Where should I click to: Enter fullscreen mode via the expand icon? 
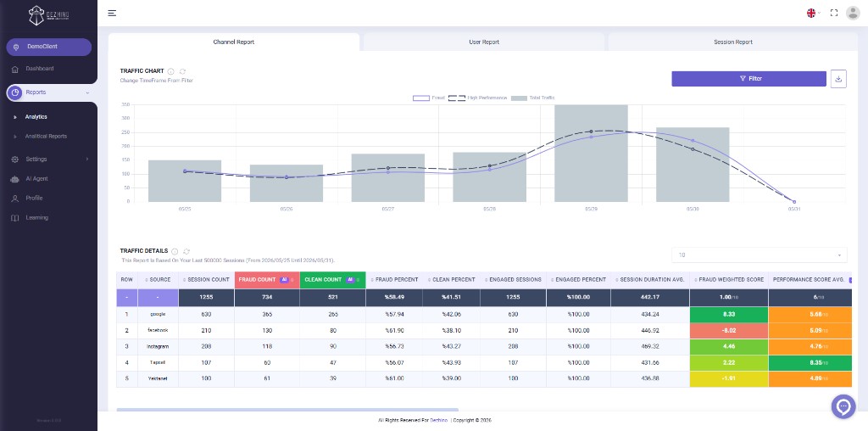(834, 14)
